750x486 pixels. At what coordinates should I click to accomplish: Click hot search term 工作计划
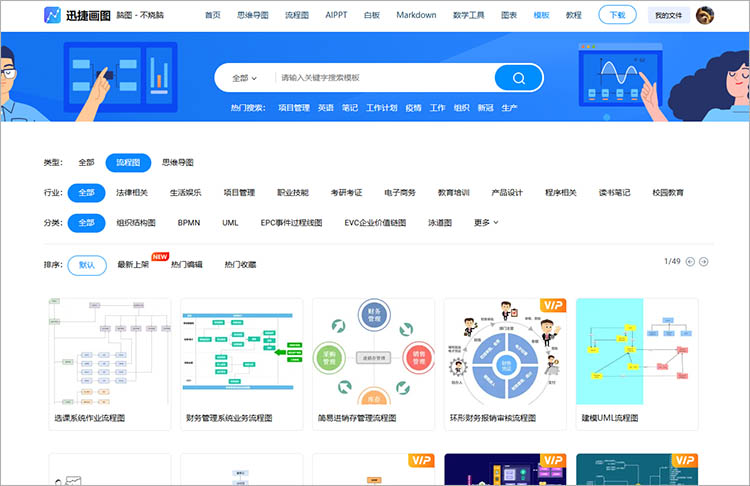click(x=382, y=108)
